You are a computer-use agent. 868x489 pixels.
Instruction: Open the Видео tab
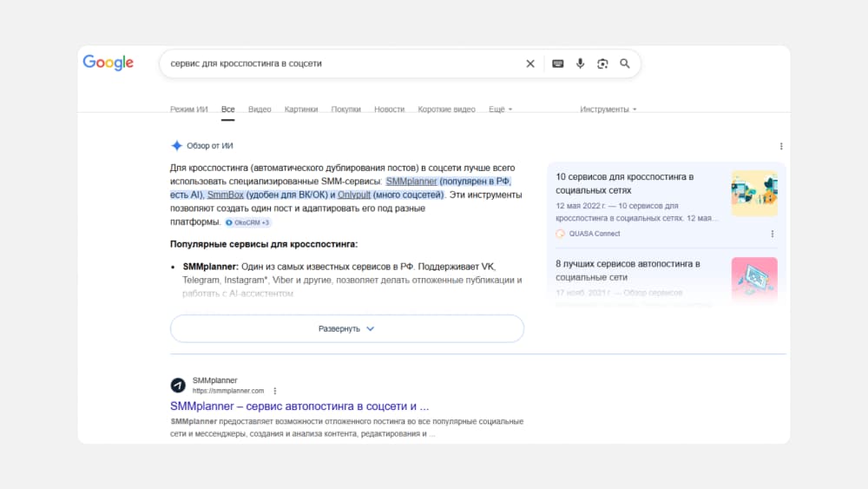click(260, 109)
